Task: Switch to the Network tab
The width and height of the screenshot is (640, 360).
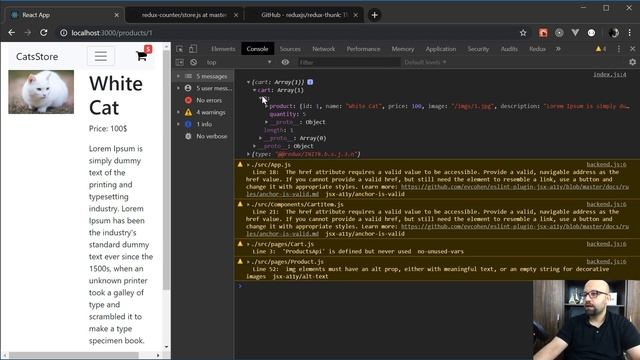Action: [x=324, y=49]
